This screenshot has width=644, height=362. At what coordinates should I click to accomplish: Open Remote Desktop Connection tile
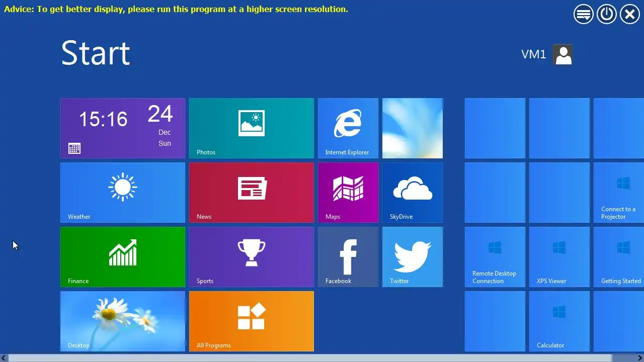495,257
